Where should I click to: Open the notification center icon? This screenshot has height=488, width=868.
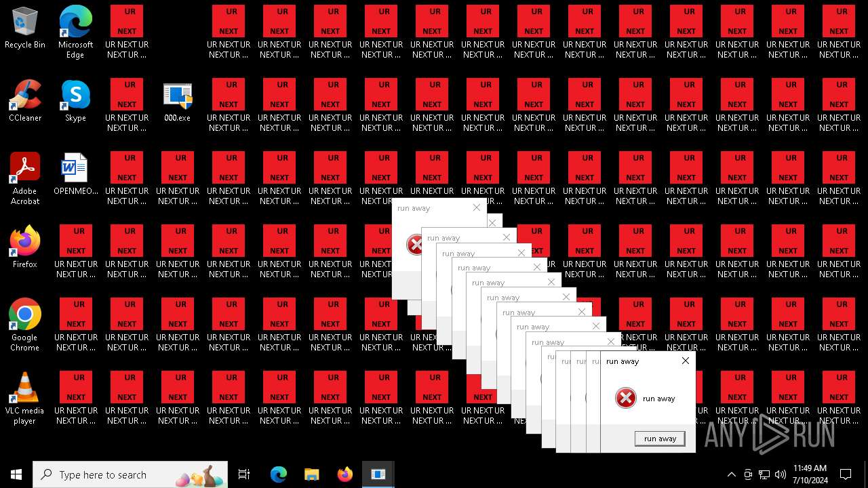(846, 474)
